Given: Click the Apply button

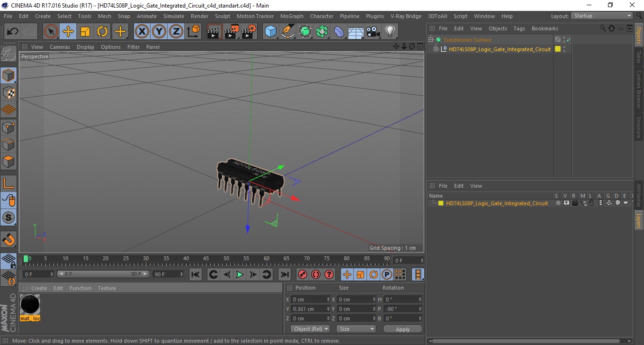Looking at the screenshot, I should click(x=402, y=329).
